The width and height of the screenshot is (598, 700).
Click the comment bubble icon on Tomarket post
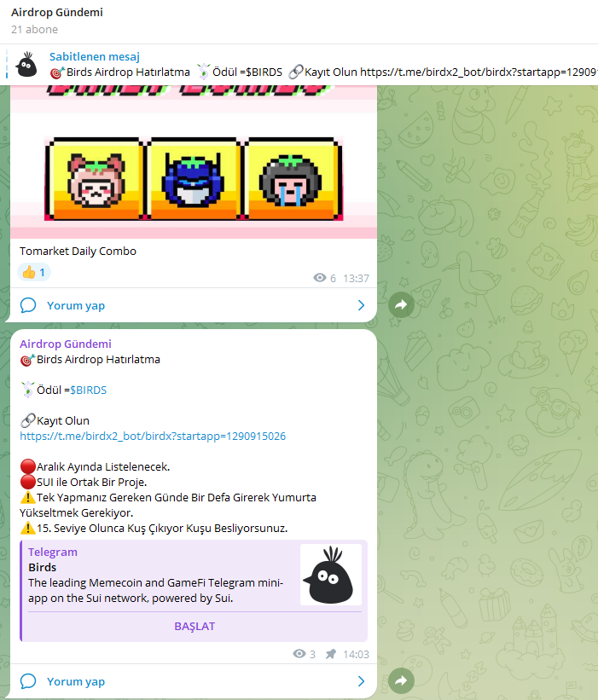pyautogui.click(x=28, y=305)
